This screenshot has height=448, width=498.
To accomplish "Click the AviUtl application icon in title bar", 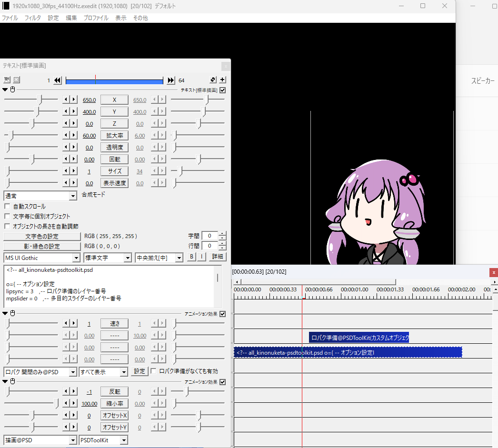I will [6, 6].
